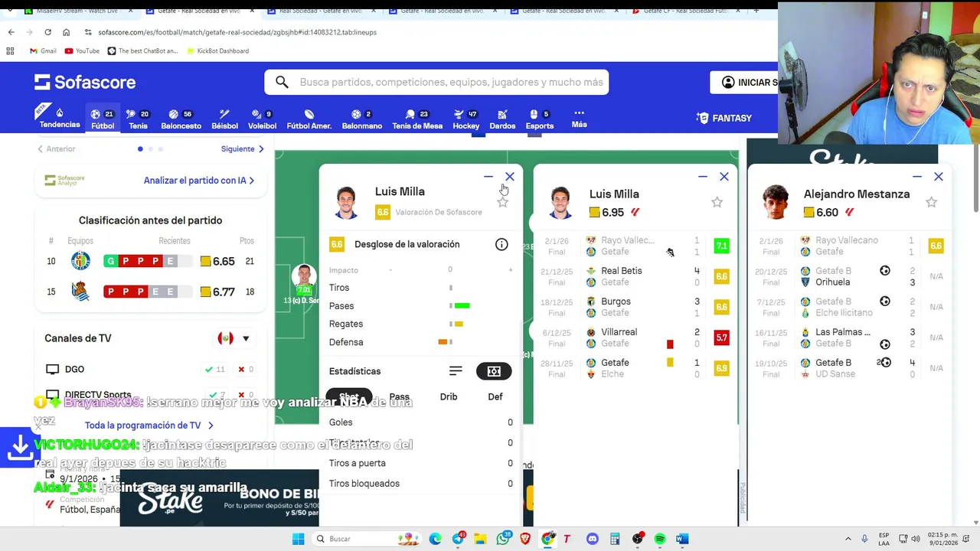
Task: Select the Béisbol sport icon
Action: 224,119
